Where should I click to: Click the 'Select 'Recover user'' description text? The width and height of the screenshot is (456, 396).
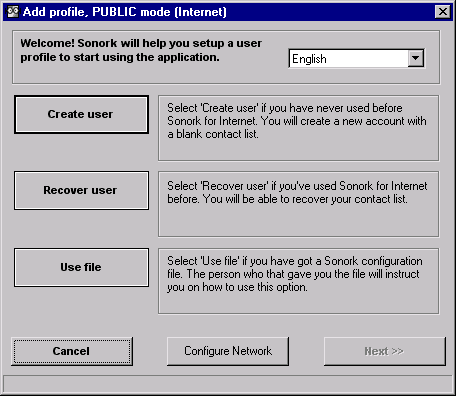[x=297, y=192]
